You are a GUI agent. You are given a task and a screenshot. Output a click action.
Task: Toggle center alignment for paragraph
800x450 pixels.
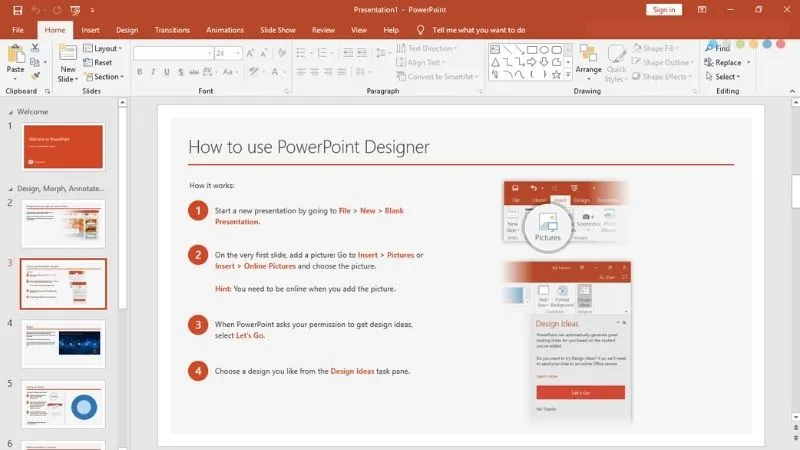(x=315, y=72)
